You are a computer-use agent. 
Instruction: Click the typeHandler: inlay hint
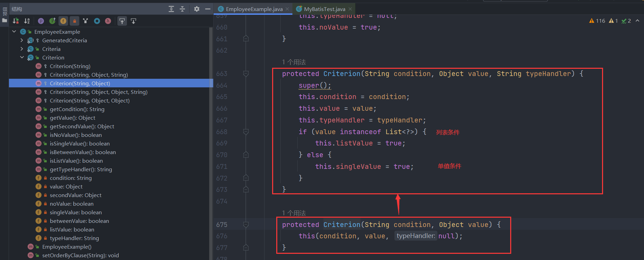[416, 236]
